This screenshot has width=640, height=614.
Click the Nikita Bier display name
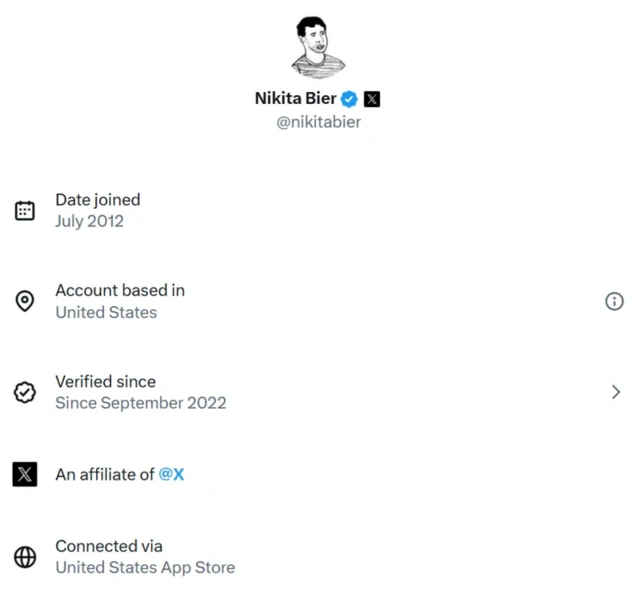click(x=295, y=99)
